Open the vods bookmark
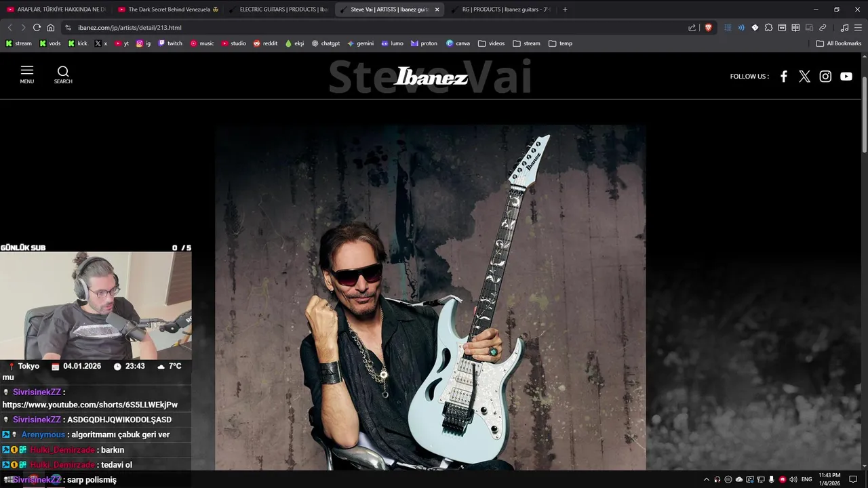Image resolution: width=868 pixels, height=488 pixels. coord(50,43)
